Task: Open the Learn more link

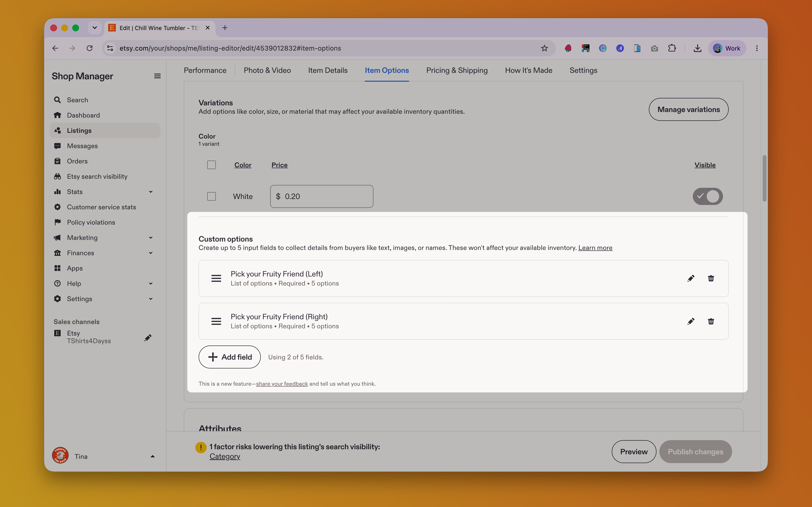Action: pos(595,248)
